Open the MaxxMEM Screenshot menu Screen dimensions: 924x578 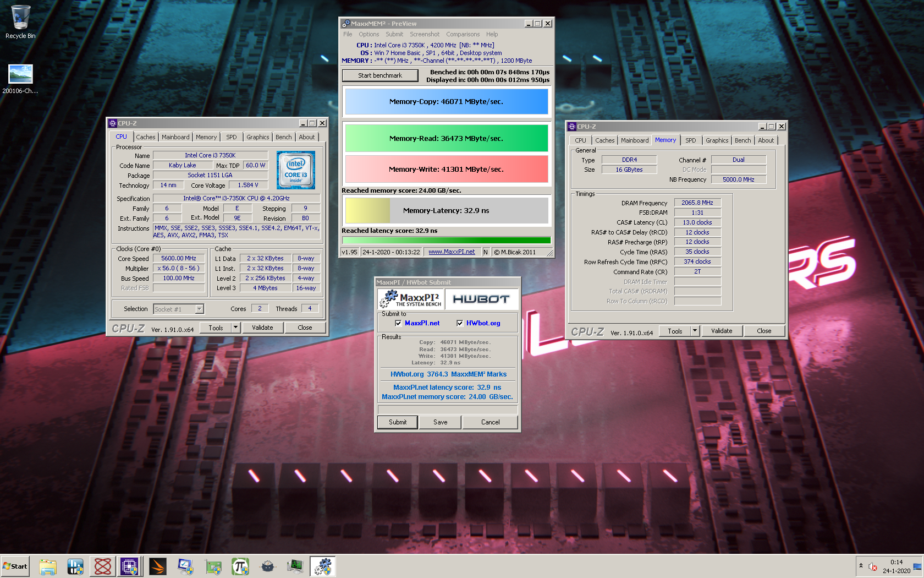[425, 34]
